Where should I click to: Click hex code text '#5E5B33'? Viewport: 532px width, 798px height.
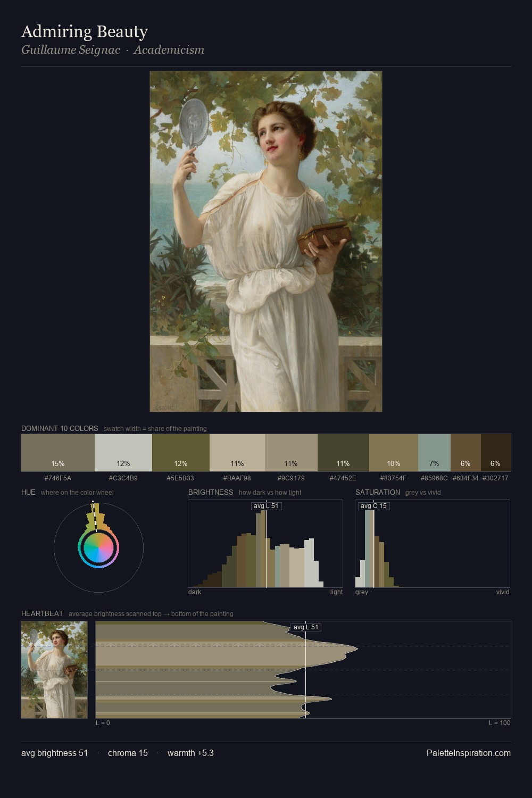point(181,478)
